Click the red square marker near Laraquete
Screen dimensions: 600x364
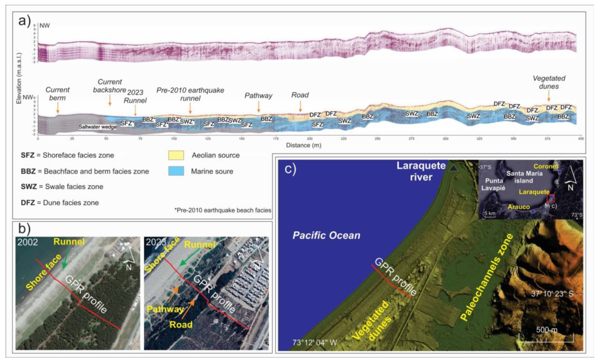pos(550,198)
